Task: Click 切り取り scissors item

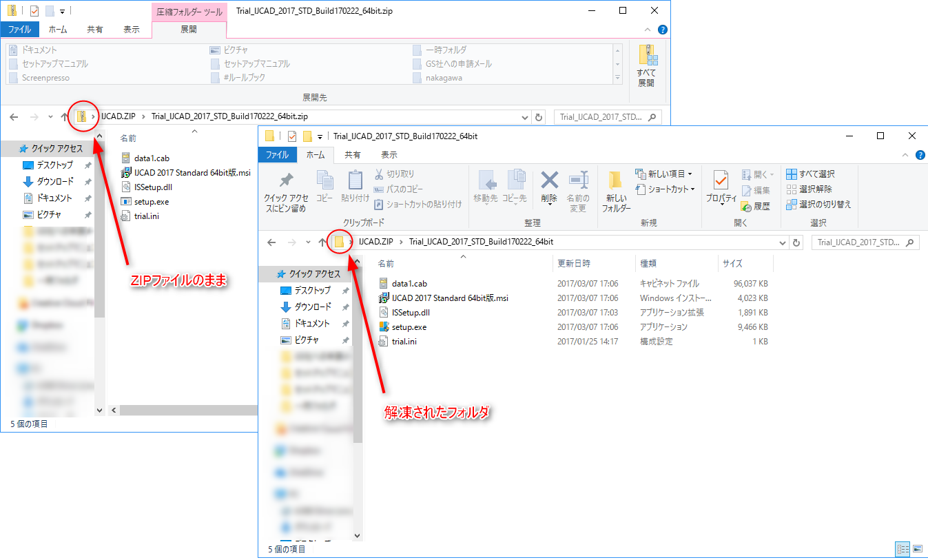Action: 394,174
